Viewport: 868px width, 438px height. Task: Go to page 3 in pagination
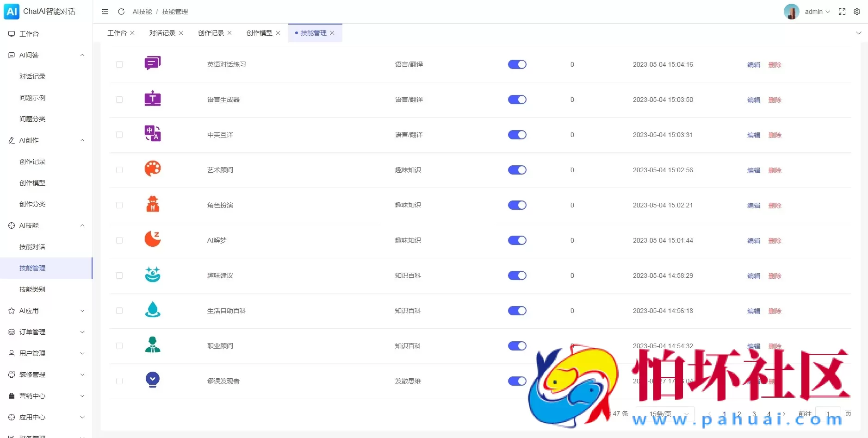point(754,414)
